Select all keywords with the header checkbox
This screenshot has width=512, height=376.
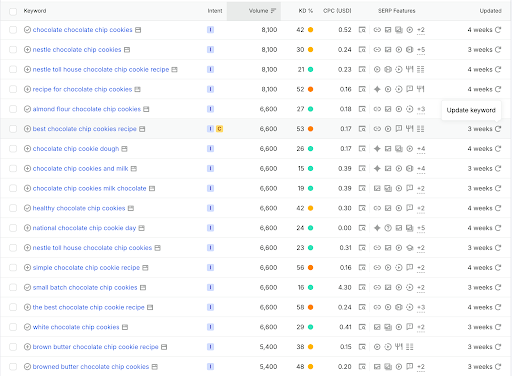point(13,12)
